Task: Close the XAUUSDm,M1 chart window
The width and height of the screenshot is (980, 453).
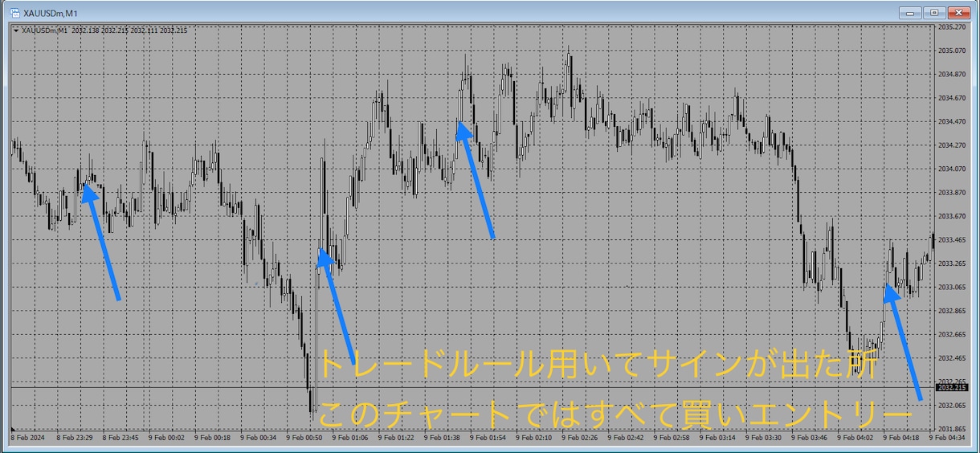Action: pyautogui.click(x=959, y=13)
